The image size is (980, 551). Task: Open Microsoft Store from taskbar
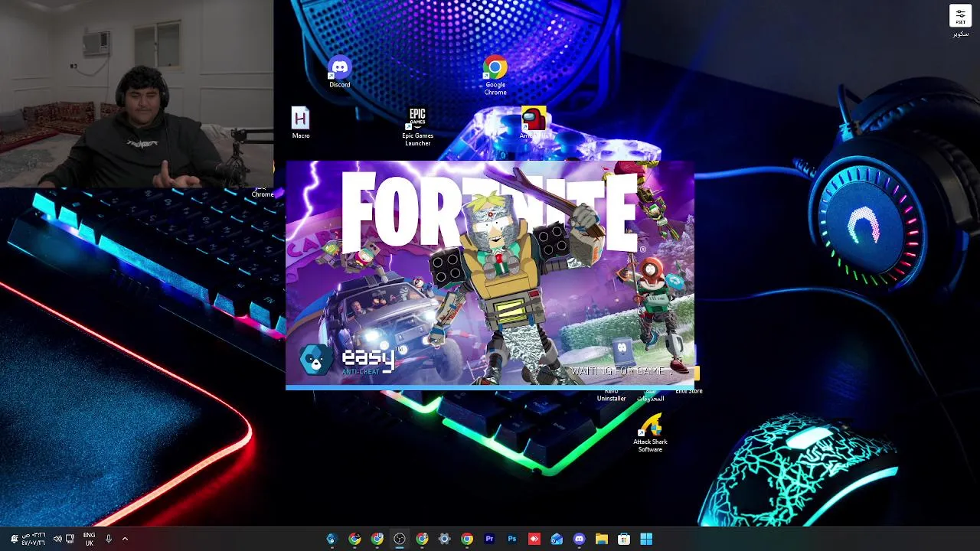624,539
